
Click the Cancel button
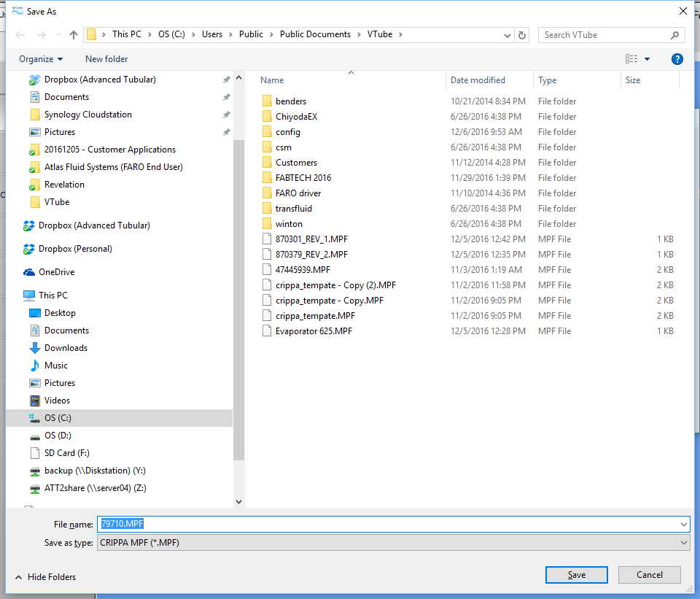(649, 575)
